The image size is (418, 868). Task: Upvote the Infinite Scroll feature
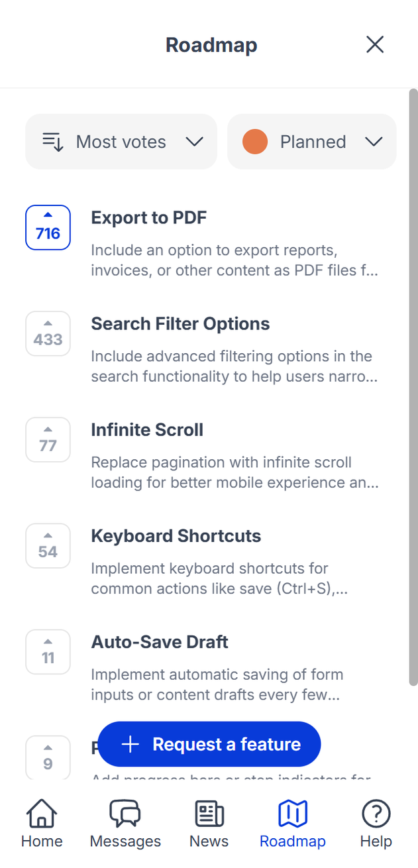[48, 439]
